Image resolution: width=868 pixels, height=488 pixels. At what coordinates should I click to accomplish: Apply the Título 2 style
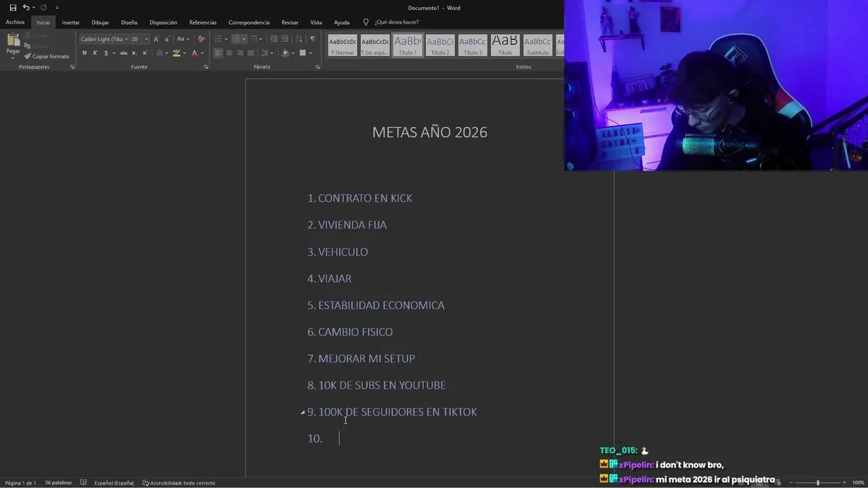[440, 45]
